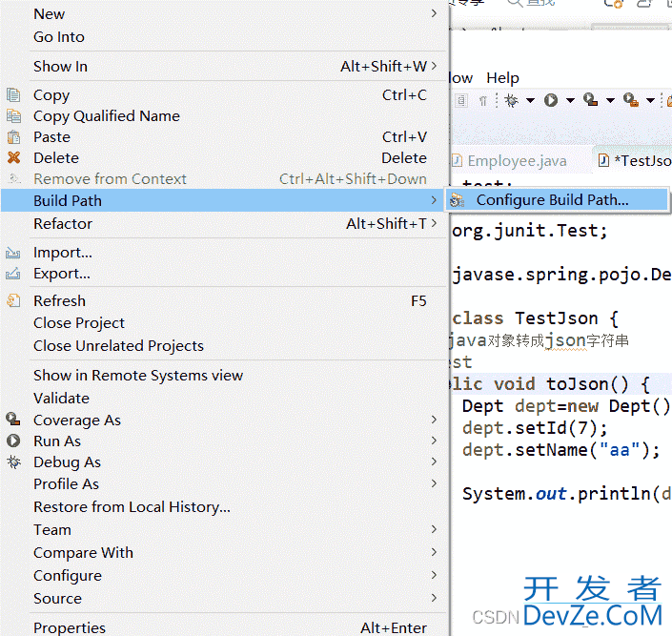Click Refresh menu entry

[x=223, y=300]
